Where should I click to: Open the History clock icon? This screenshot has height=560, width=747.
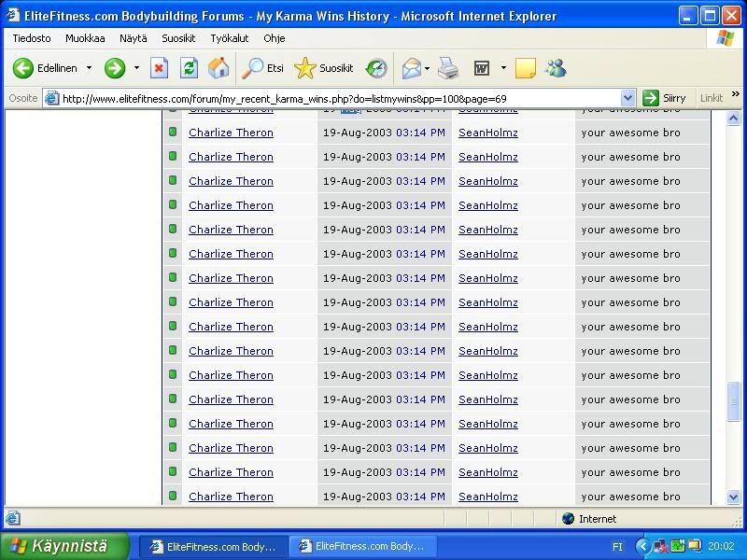pyautogui.click(x=376, y=68)
